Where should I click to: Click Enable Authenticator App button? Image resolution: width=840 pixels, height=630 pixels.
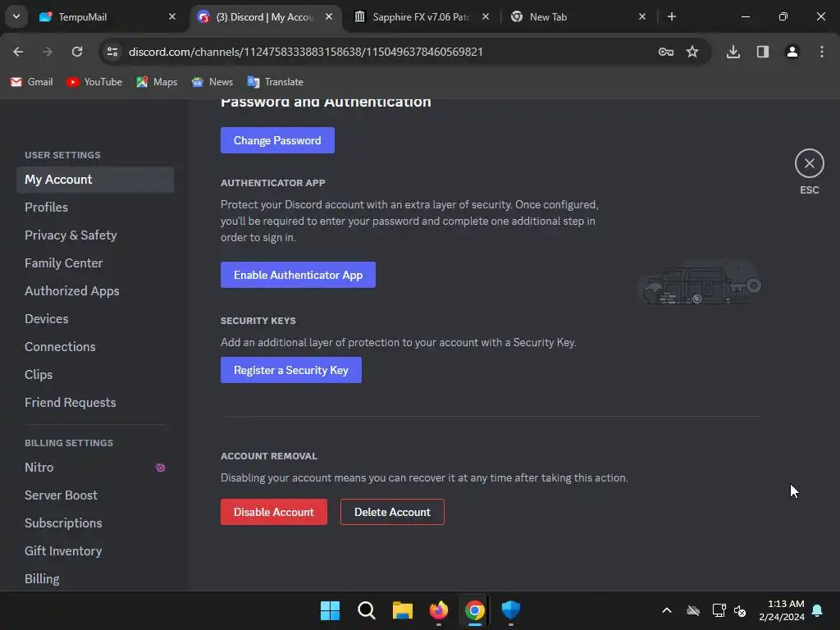click(298, 275)
